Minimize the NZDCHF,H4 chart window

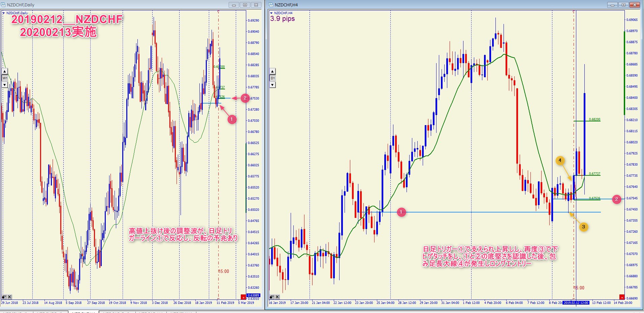612,5
